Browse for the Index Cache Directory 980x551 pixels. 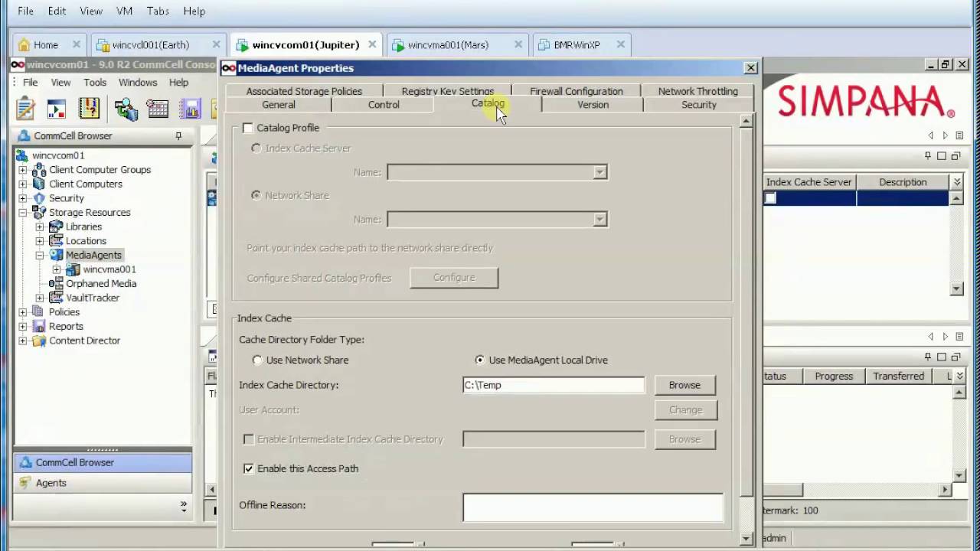click(684, 385)
